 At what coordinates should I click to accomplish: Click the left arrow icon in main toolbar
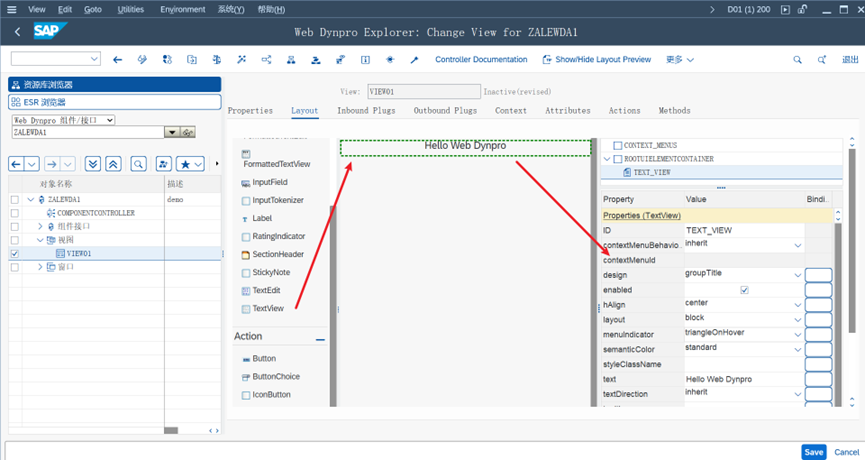pyautogui.click(x=118, y=60)
